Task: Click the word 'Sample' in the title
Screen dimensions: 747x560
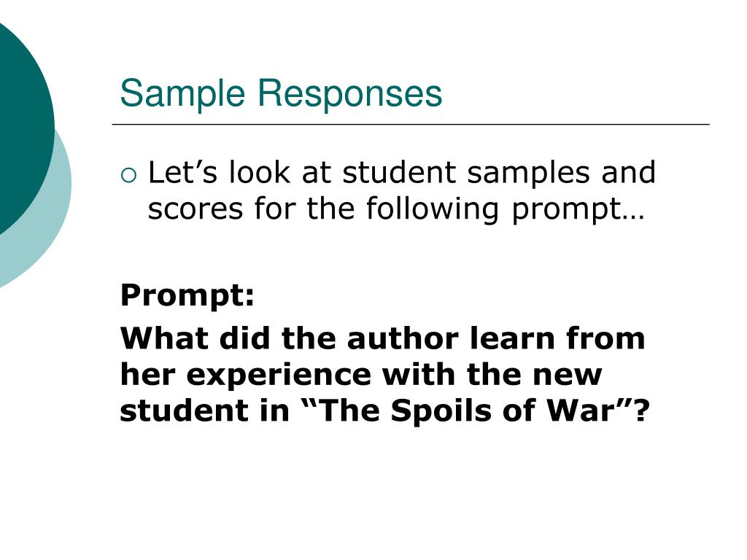Action: 182,94
